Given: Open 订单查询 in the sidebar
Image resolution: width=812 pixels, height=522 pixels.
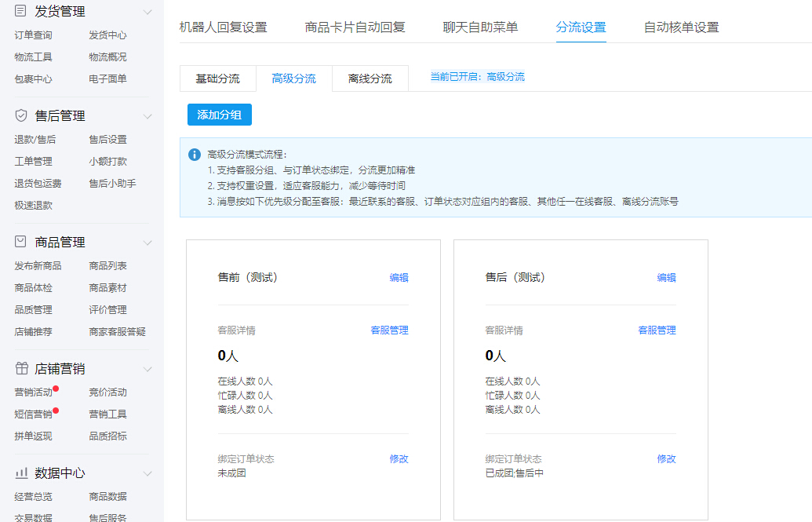Looking at the screenshot, I should (34, 35).
